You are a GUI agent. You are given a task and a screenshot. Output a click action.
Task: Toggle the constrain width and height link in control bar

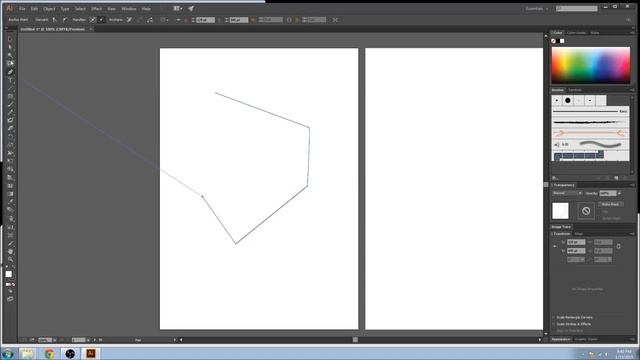289,20
